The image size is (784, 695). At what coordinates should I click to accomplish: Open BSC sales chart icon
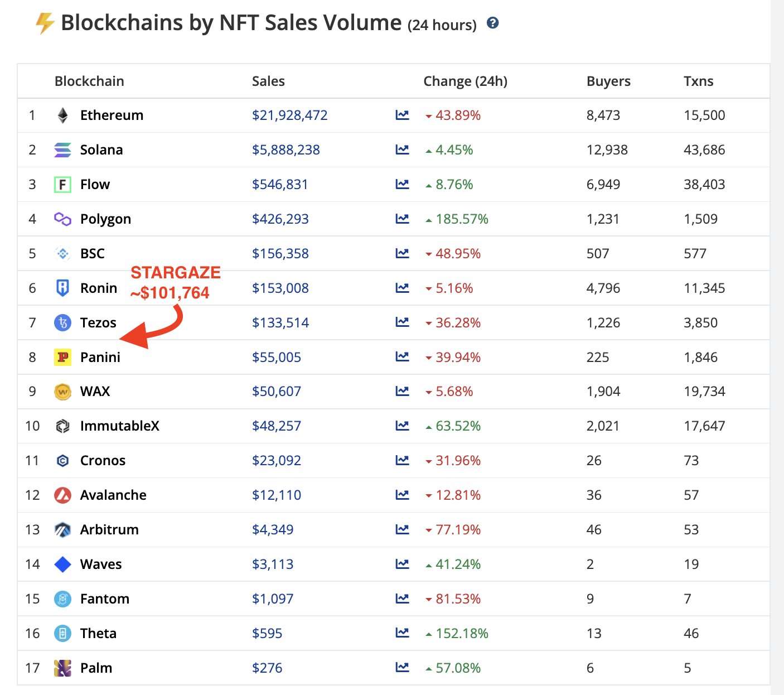coord(402,253)
